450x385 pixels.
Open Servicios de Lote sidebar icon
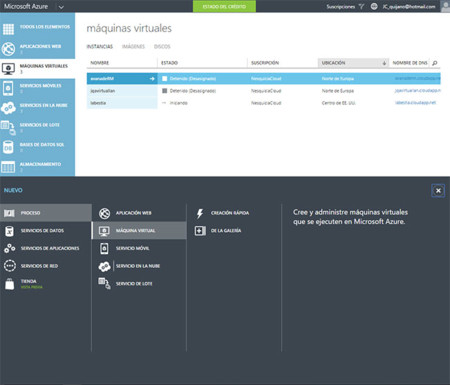tap(8, 128)
